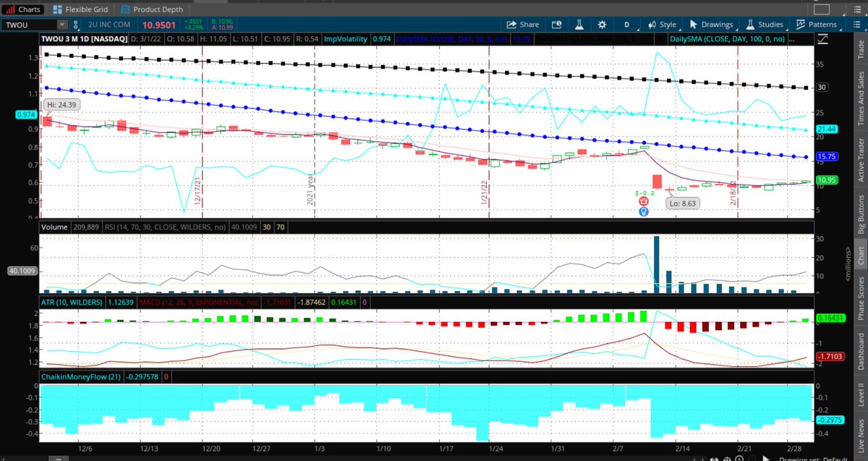868x461 pixels.
Task: Open the D timeframe dropdown
Action: pos(626,24)
